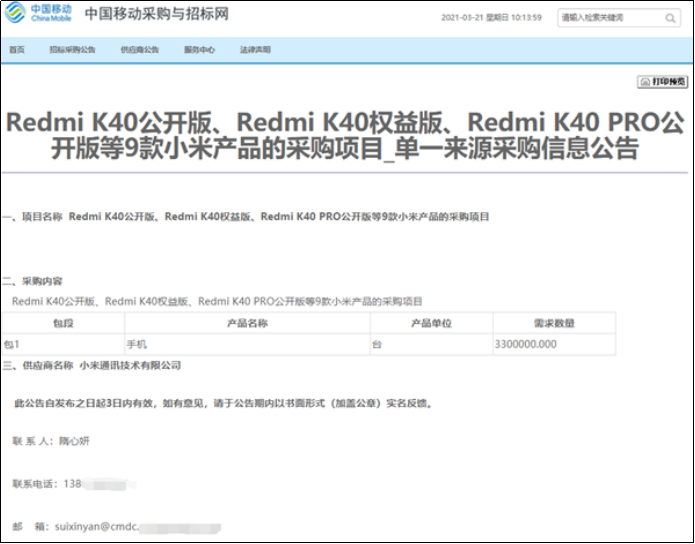The image size is (695, 544).
Task: Select the contact person line 联系人
Action: pos(51,441)
